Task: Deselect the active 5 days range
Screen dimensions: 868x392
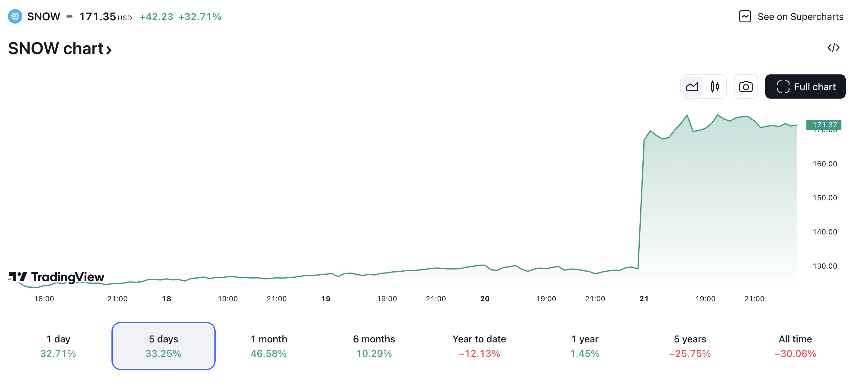Action: 163,346
